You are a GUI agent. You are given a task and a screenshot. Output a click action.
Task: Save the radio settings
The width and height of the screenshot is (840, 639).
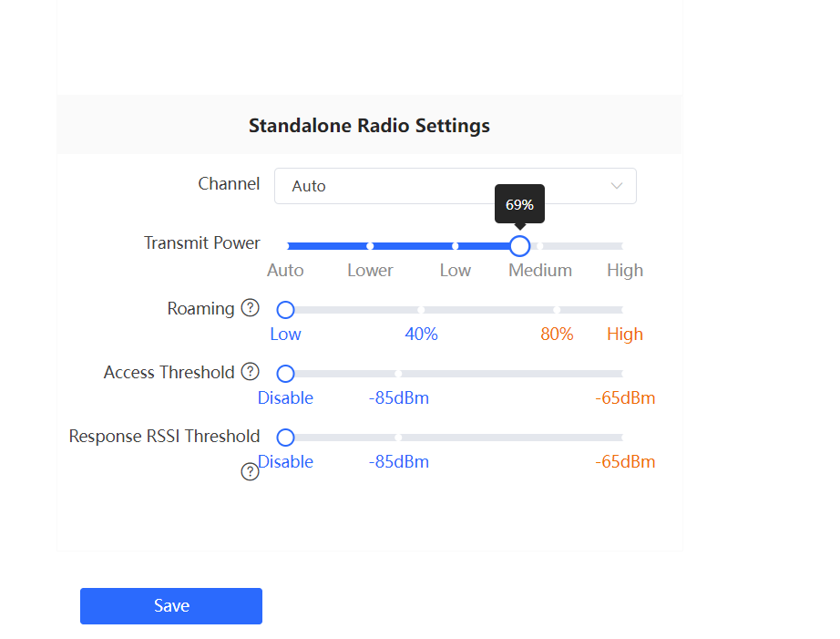(x=171, y=606)
